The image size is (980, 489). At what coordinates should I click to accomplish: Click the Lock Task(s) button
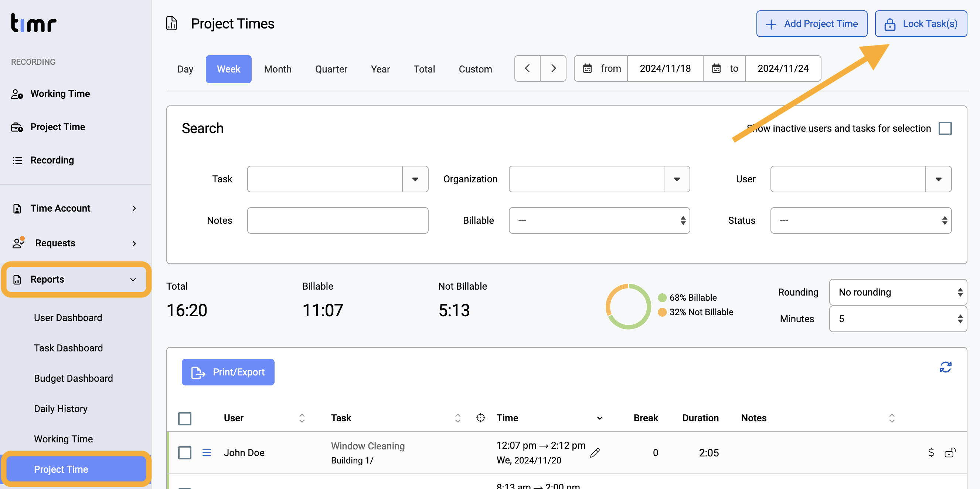tap(921, 24)
